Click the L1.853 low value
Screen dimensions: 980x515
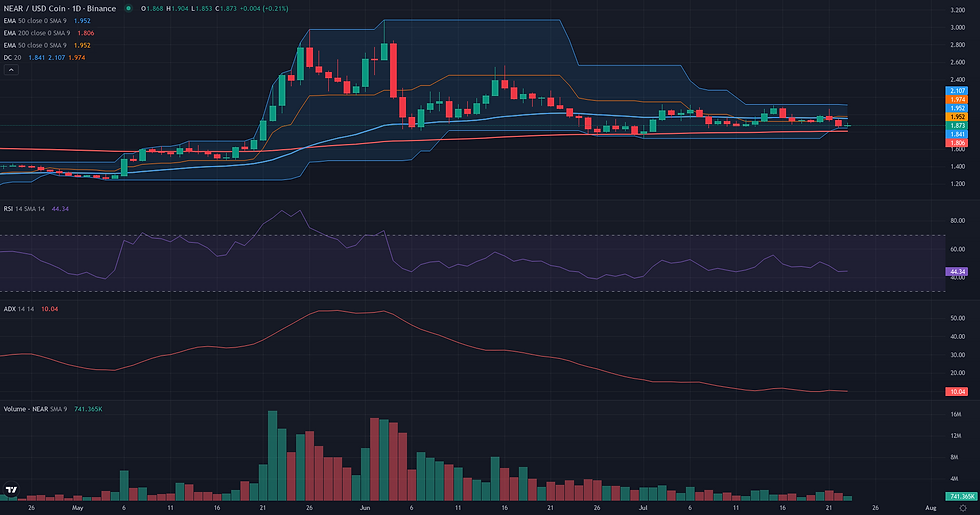(x=201, y=9)
